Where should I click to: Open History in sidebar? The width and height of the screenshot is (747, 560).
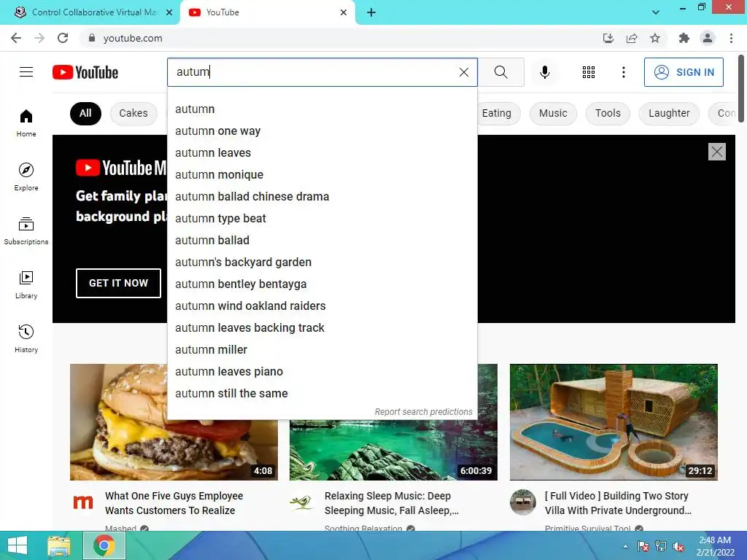(26, 338)
